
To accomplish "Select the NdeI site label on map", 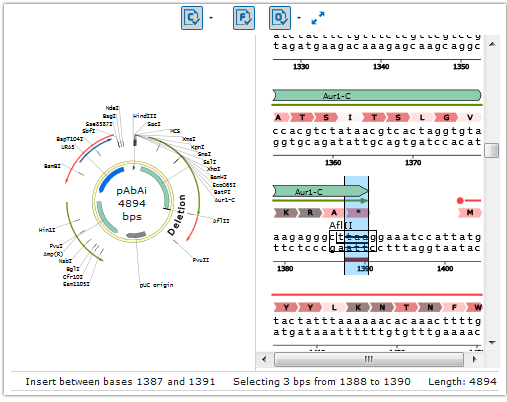I will (112, 108).
